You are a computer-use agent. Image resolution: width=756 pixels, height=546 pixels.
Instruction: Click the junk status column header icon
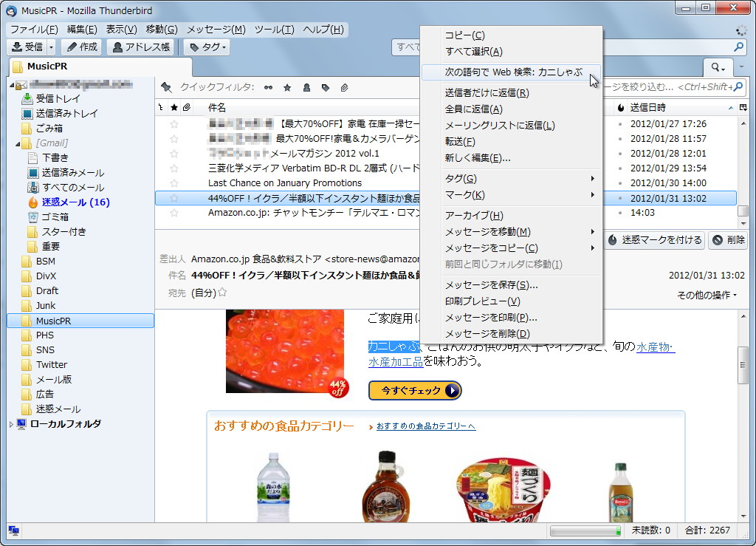620,108
